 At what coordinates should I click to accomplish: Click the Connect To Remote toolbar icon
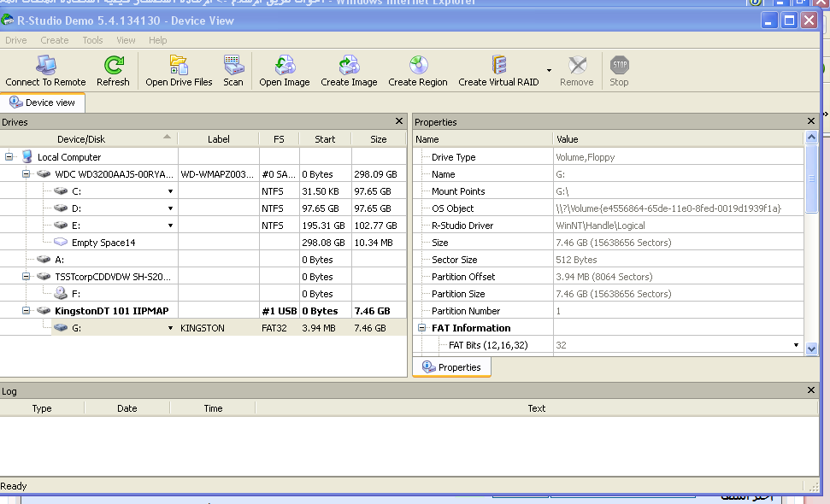(x=46, y=65)
